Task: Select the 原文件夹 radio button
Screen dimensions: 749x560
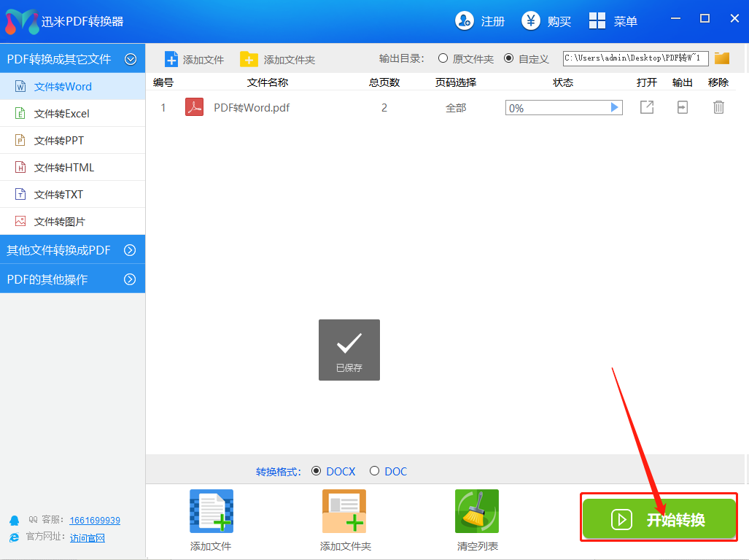Action: (443, 58)
